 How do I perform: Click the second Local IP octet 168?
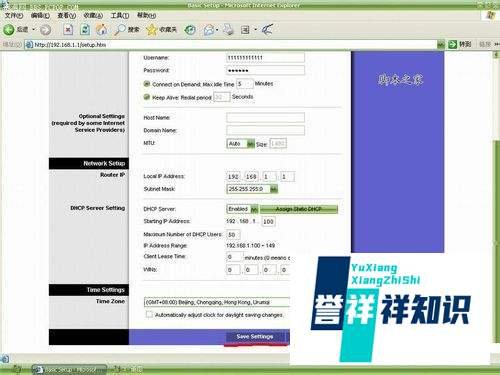tap(251, 176)
